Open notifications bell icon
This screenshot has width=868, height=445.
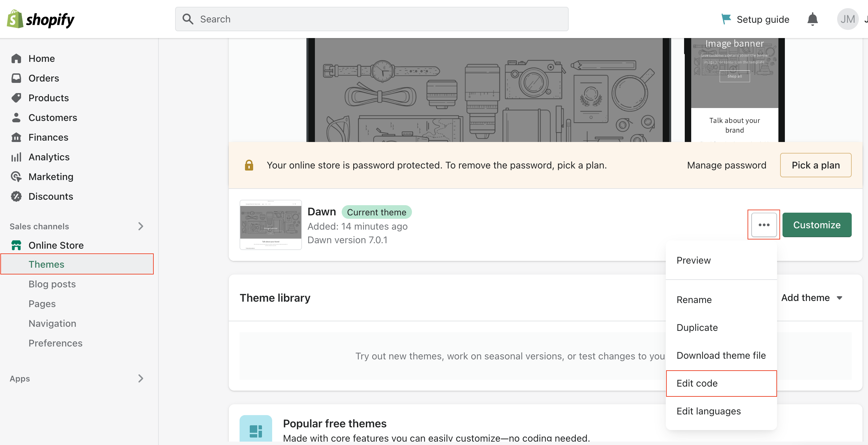pyautogui.click(x=812, y=19)
